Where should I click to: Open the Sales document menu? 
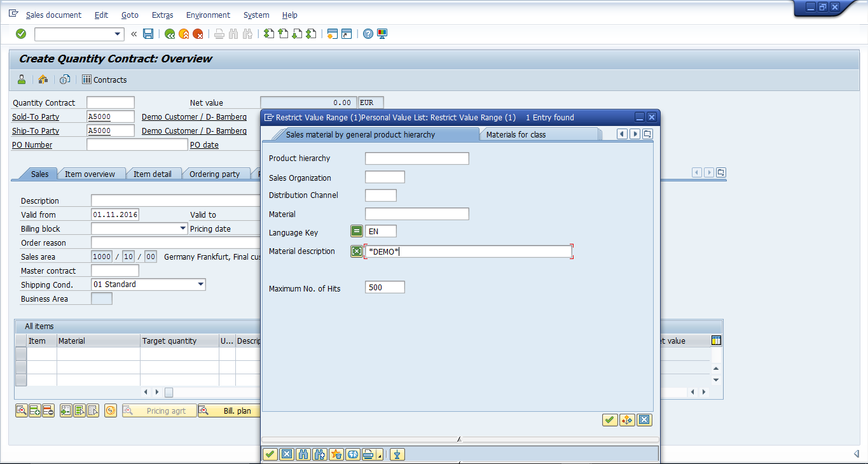coord(53,15)
